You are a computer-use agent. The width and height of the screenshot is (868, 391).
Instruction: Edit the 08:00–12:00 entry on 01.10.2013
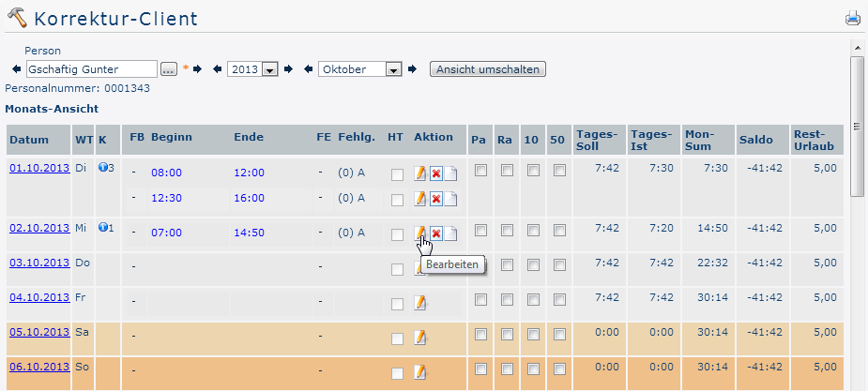[420, 173]
